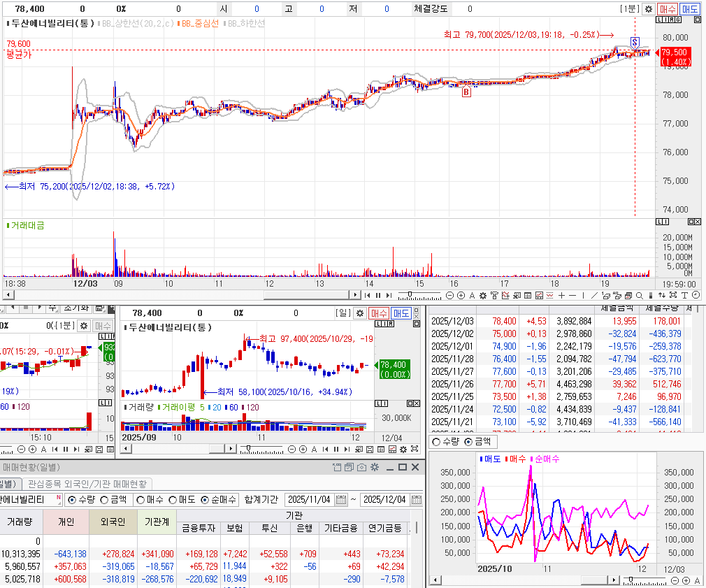Select the 금액 radio in 매매현황 panel
706x588 pixels.
(x=104, y=500)
